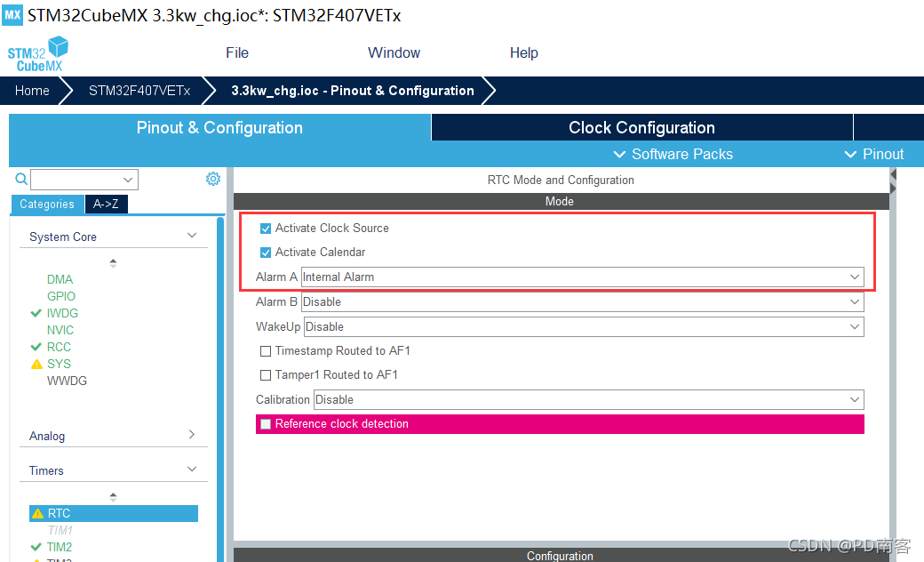The image size is (924, 562).
Task: Click the green check next to IWDG
Action: pos(36,313)
